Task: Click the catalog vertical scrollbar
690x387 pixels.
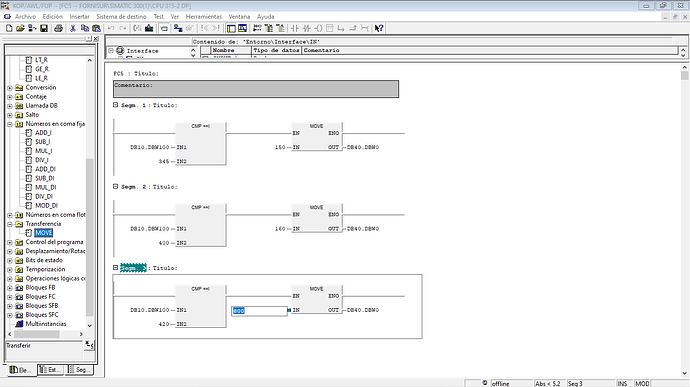Action: tap(90, 193)
